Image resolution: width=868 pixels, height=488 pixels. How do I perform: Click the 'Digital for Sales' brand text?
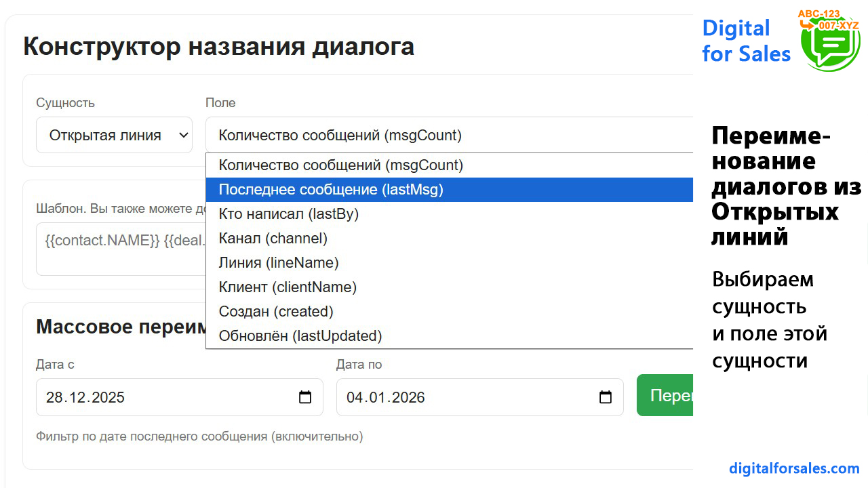[x=746, y=41]
